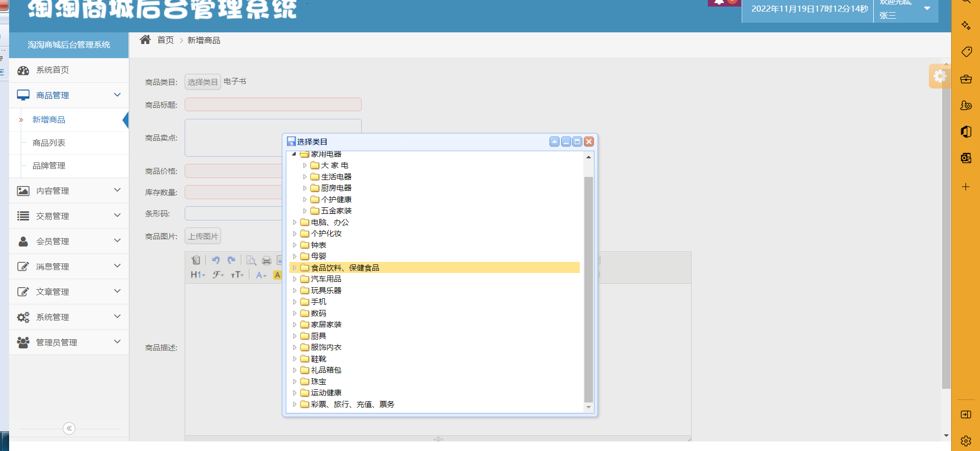980x451 pixels.
Task: Click the 系统管理 gears icon
Action: (23, 317)
